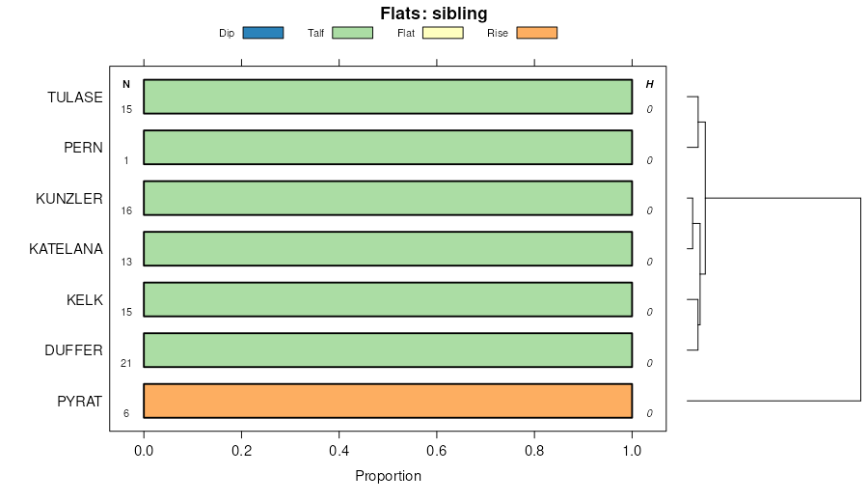Click the N column header
This screenshot has width=868, height=502.
pos(125,85)
